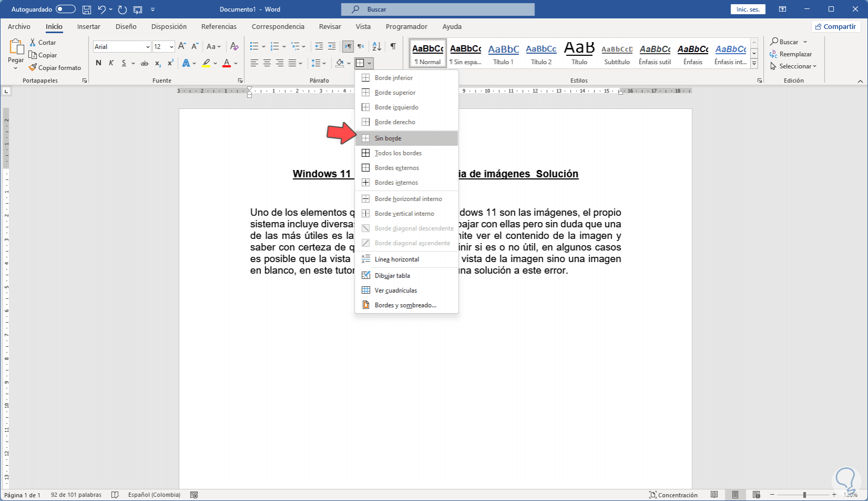Click the zoom slider handle
The width and height of the screenshot is (868, 501).
click(x=804, y=495)
